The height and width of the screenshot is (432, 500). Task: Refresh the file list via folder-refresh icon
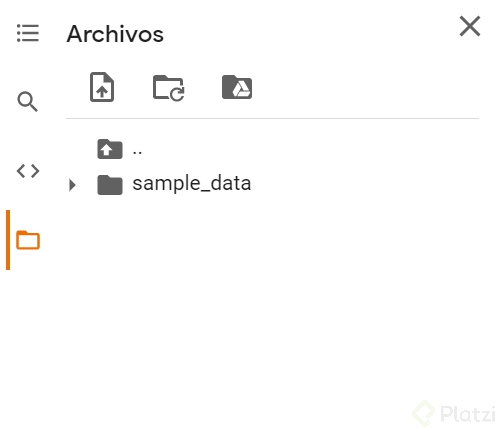tap(169, 88)
